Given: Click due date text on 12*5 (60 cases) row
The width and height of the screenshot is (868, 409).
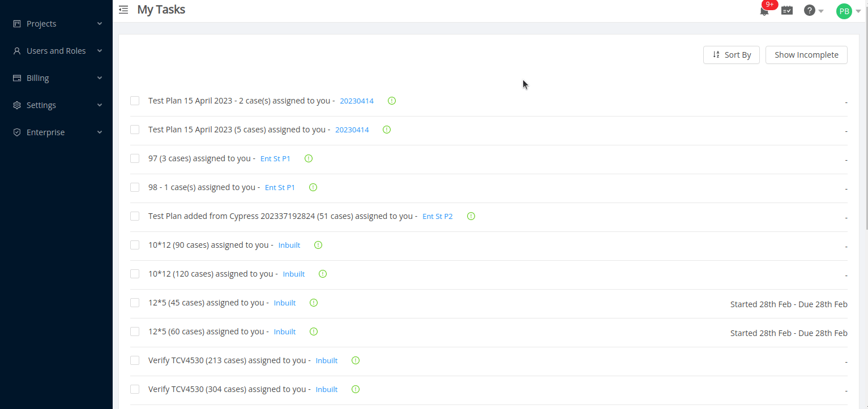Looking at the screenshot, I should pos(789,333).
